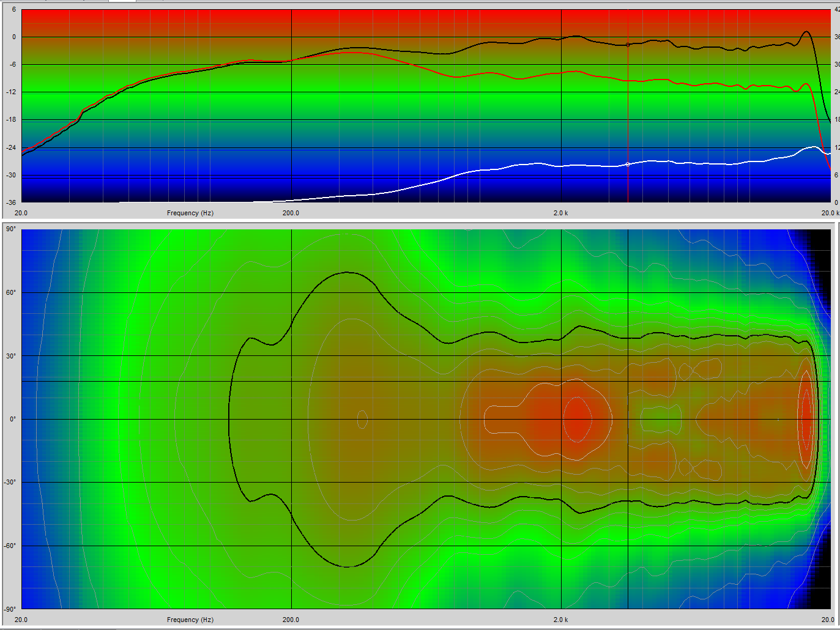Click the left "20.0" label under the polar map
Viewport: 840px width, 630px height.
pyautogui.click(x=21, y=620)
